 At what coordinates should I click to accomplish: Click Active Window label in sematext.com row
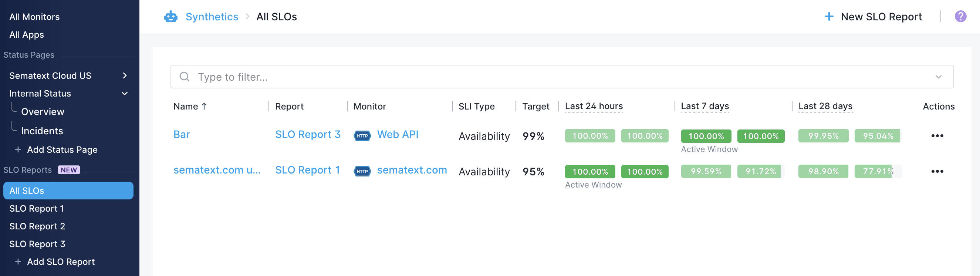593,185
